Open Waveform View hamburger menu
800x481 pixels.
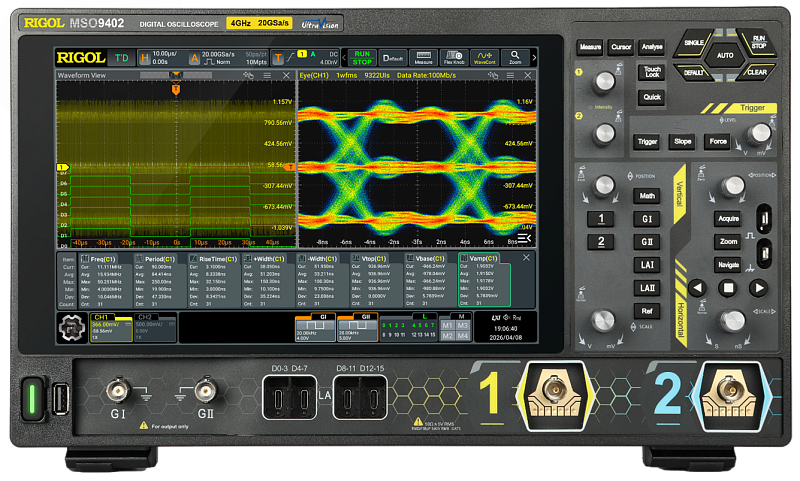coord(267,75)
